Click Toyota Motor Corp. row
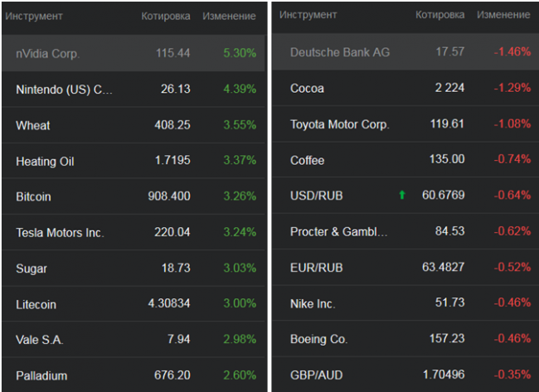 point(339,124)
